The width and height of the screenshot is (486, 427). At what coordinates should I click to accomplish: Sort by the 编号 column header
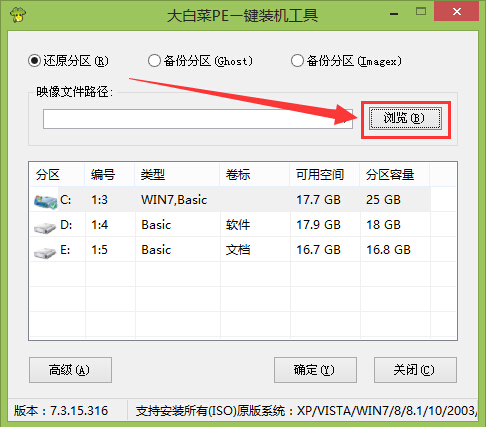click(x=110, y=175)
